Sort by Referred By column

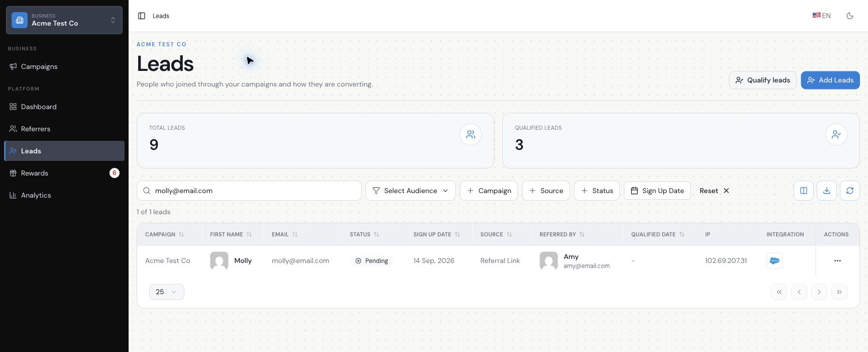coord(562,234)
